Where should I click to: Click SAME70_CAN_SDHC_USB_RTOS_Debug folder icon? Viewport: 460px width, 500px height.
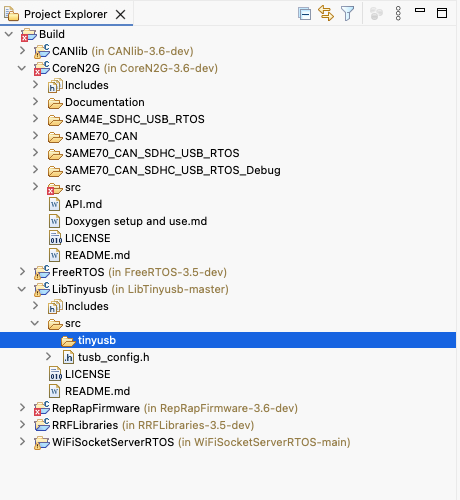55,171
